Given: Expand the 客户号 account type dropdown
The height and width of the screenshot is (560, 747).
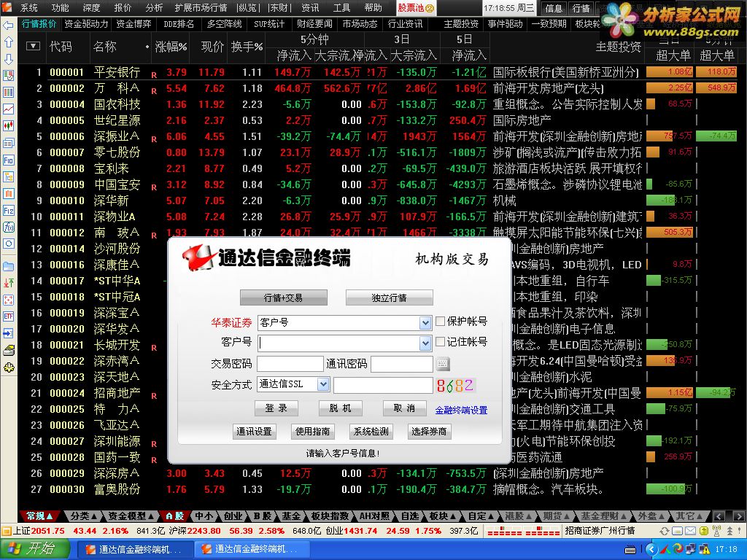Looking at the screenshot, I should tap(425, 323).
